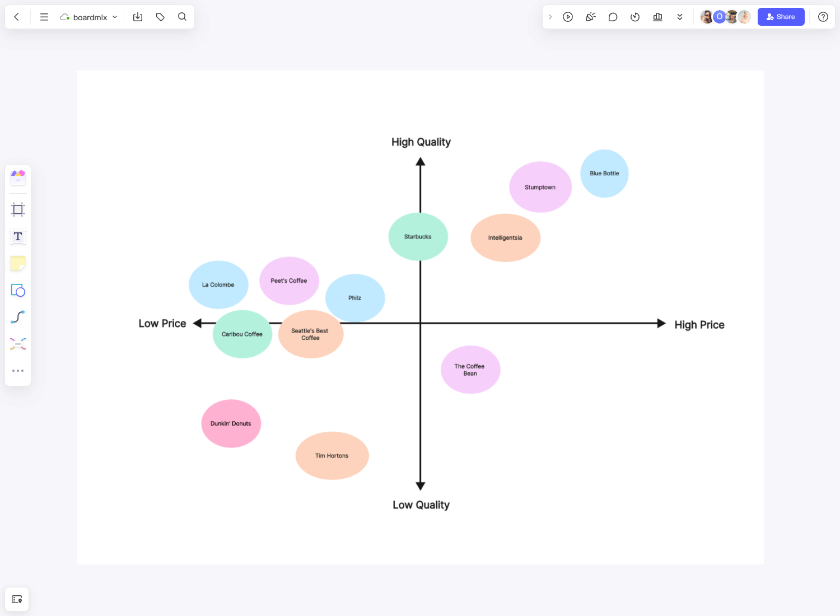Select the Text tool
The image size is (840, 616).
pos(18,236)
